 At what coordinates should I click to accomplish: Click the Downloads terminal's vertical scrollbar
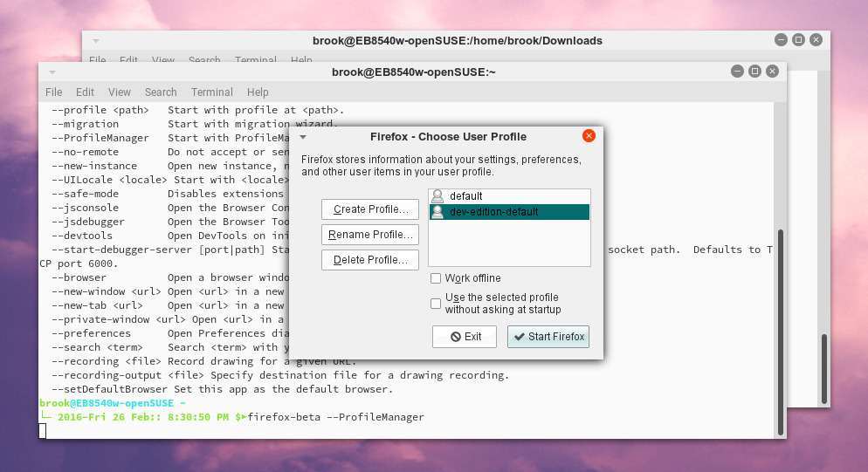click(x=824, y=368)
